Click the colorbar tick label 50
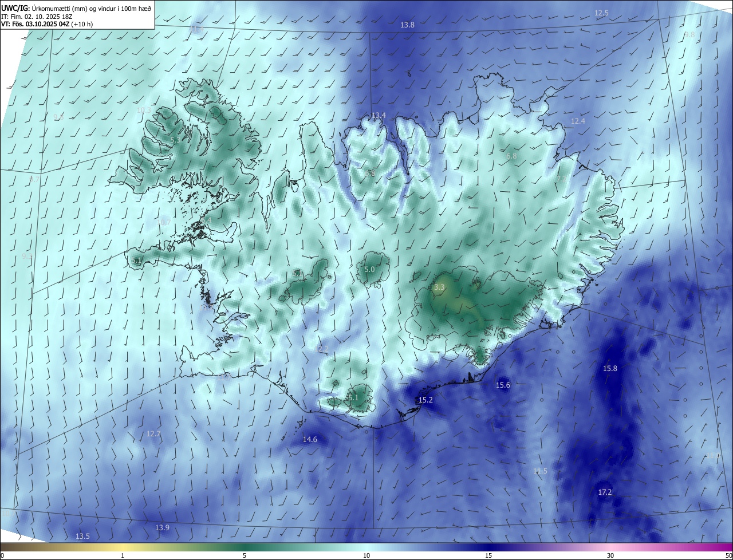Viewport: 733px width, 560px height. pos(728,555)
